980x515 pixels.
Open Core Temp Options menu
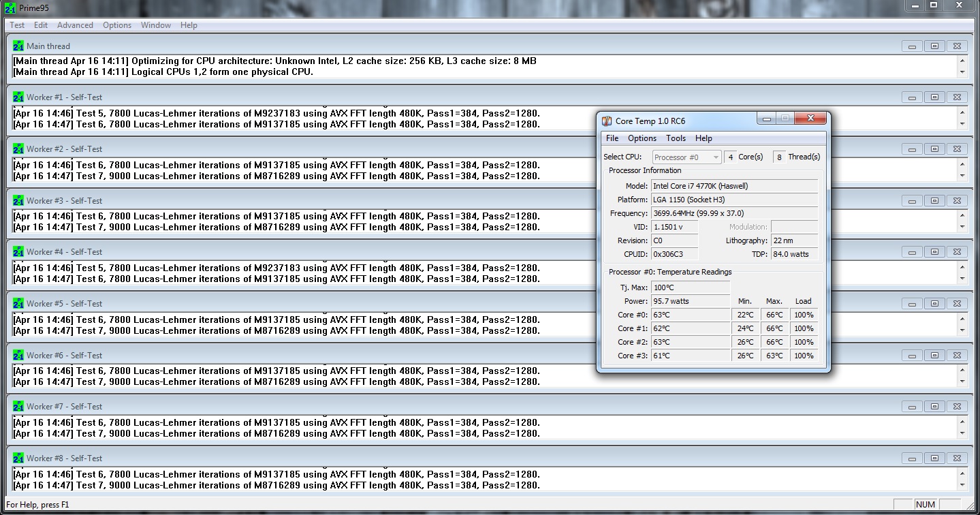(x=642, y=138)
